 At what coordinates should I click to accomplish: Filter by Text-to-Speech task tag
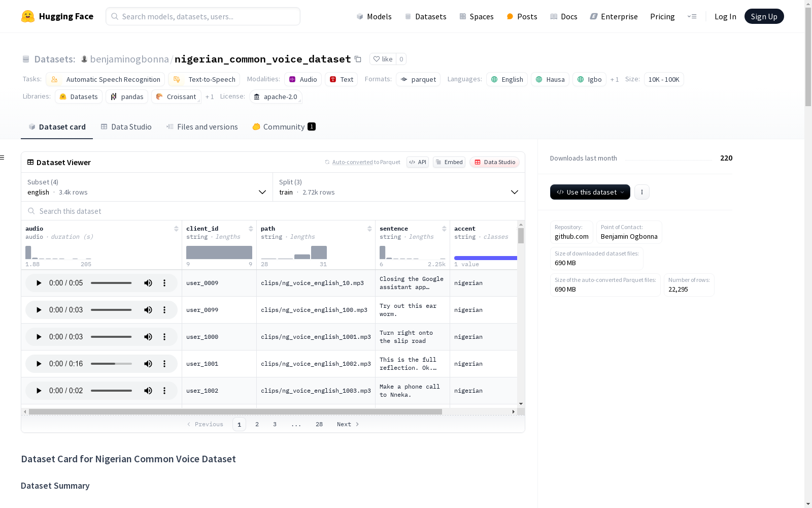(204, 79)
